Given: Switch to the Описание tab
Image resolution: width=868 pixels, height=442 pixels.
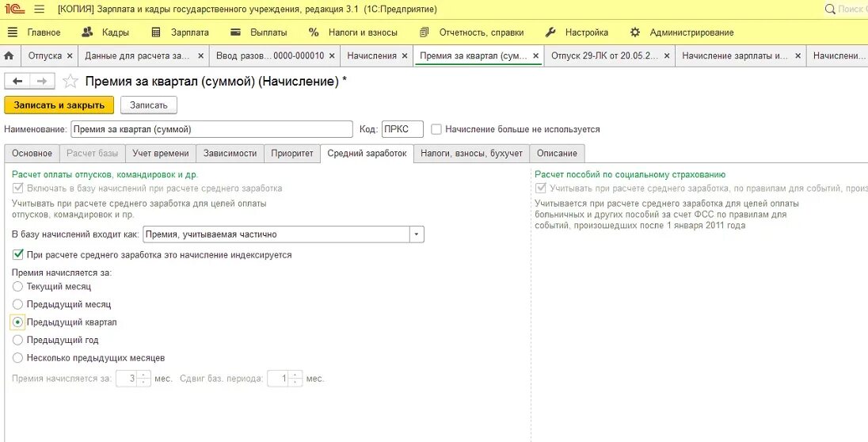Looking at the screenshot, I should coord(557,154).
